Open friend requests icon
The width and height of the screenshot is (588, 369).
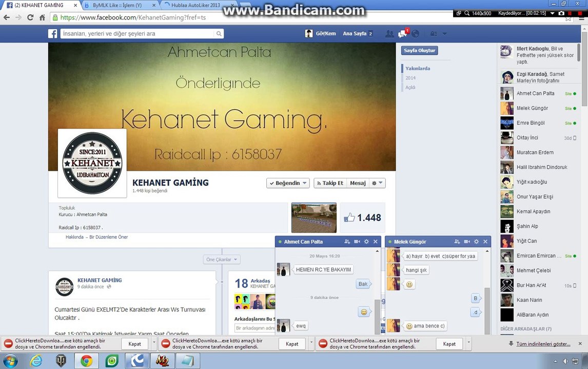pos(389,34)
